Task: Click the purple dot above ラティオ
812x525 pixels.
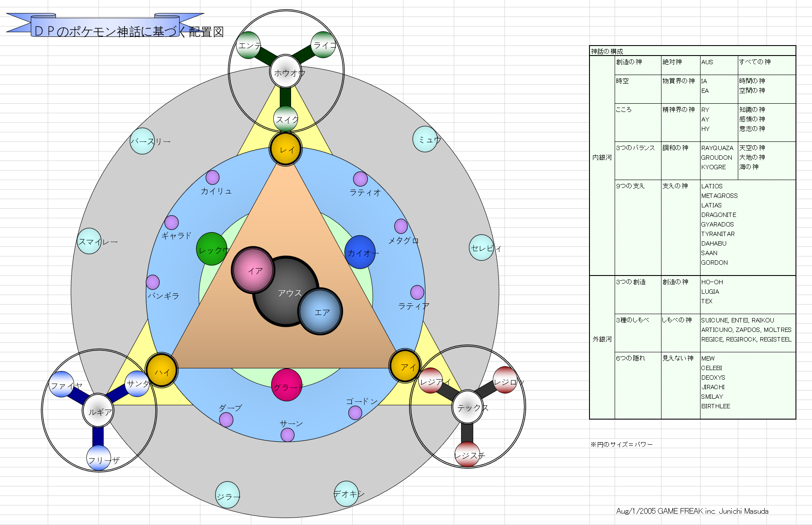Action: click(x=360, y=179)
